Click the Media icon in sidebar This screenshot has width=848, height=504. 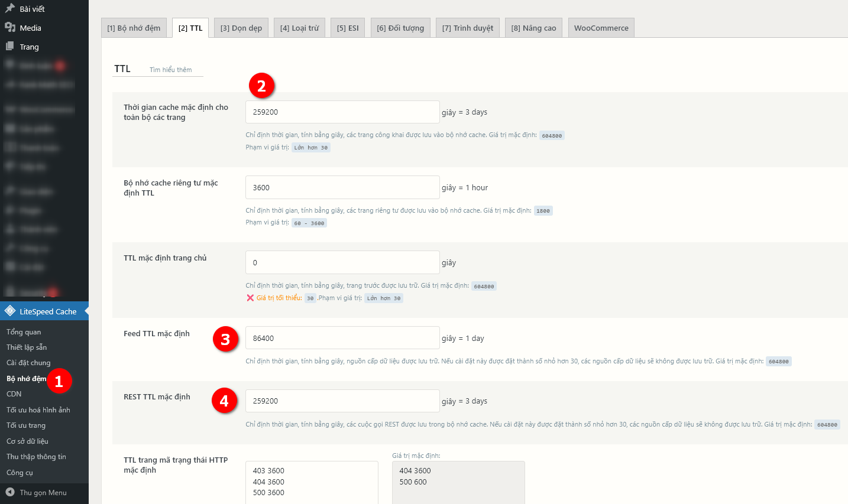tap(10, 28)
